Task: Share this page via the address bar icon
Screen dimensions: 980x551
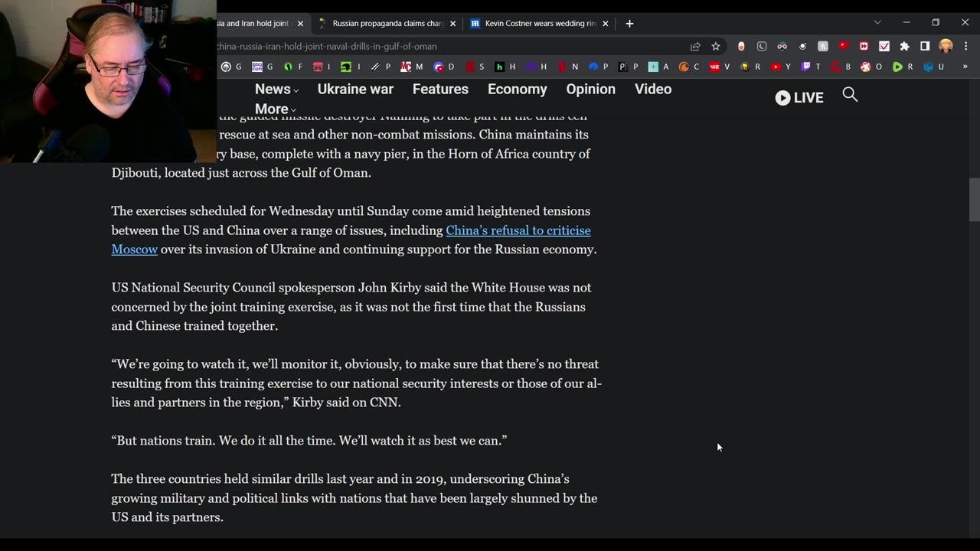Action: [695, 46]
